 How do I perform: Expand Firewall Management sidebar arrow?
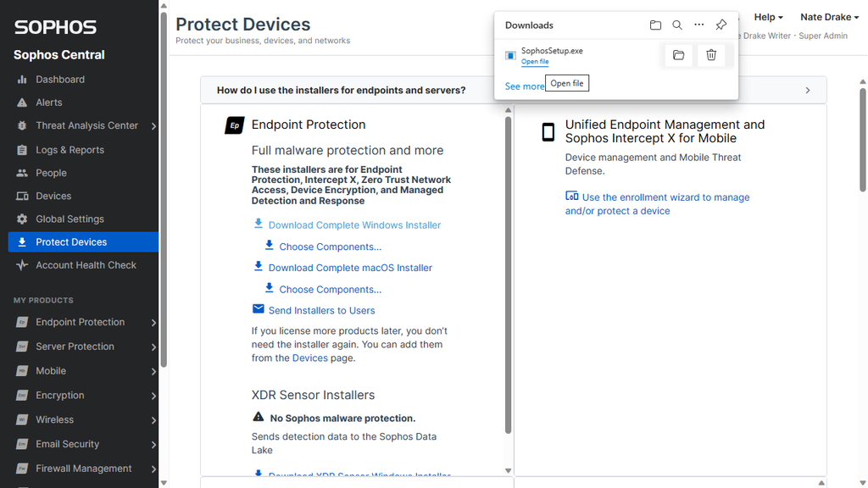153,469
